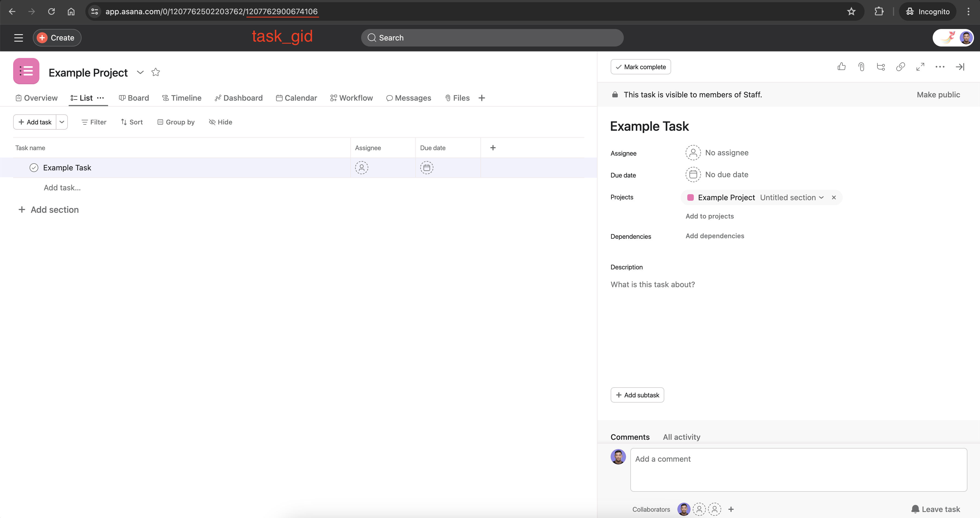Set due date via Example Task row calendar icon
980x518 pixels.
427,168
